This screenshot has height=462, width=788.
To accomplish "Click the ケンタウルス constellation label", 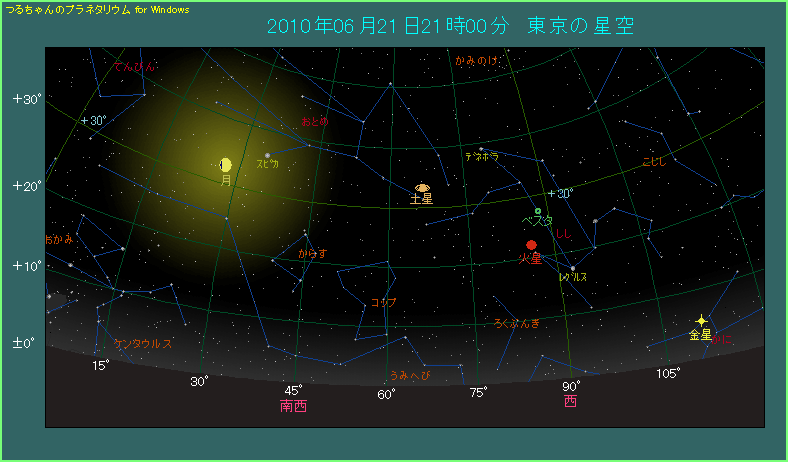I will point(143,343).
